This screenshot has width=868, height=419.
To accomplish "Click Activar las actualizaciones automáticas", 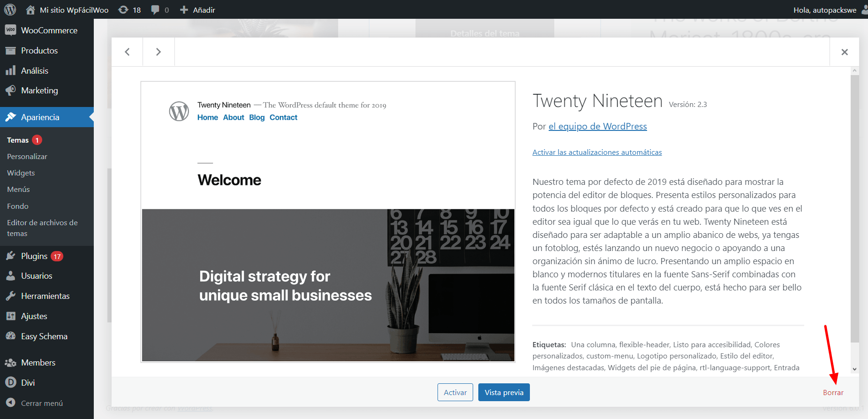I will tap(597, 152).
